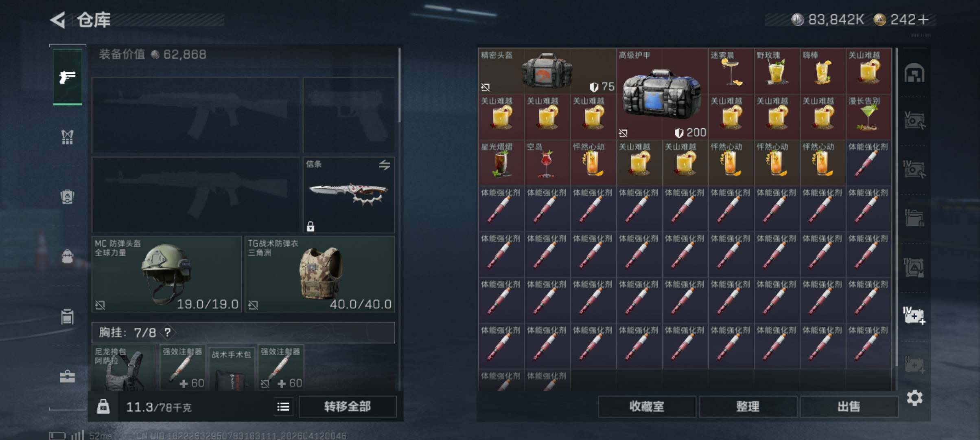The width and height of the screenshot is (980, 440).
Task: Toggle the lock icon under the knife
Action: click(311, 227)
